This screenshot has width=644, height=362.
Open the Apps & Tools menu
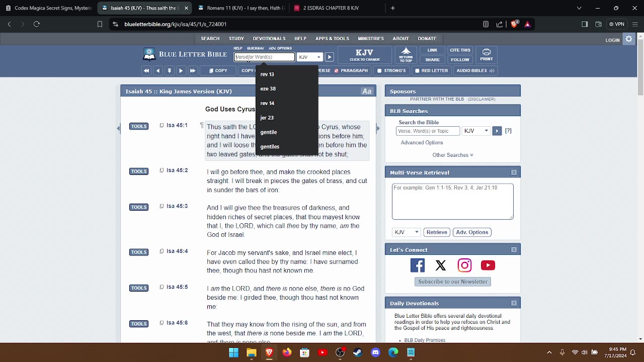tap(332, 39)
